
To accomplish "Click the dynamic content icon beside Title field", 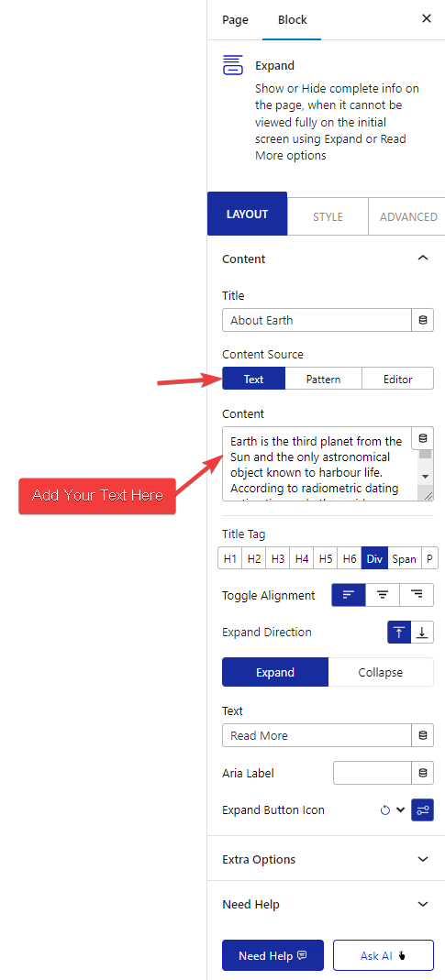I will (422, 320).
